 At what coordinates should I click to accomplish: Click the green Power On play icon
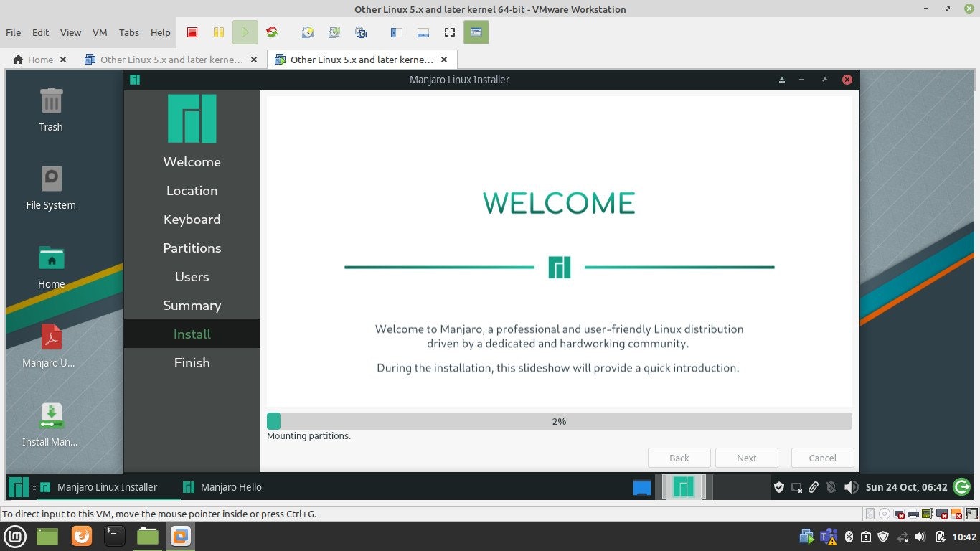tap(245, 32)
